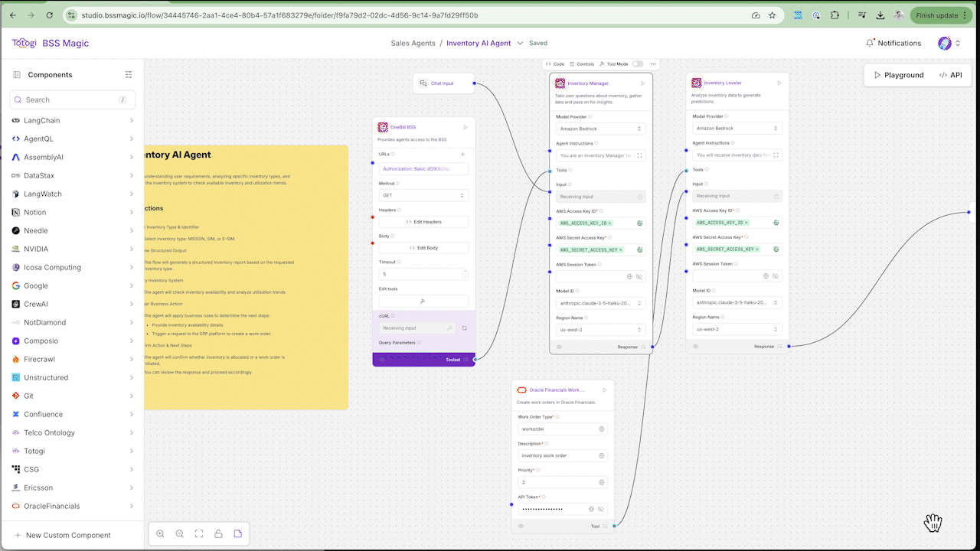Open the components filter settings icon
Image resolution: width=980 pixels, height=551 pixels.
point(129,75)
